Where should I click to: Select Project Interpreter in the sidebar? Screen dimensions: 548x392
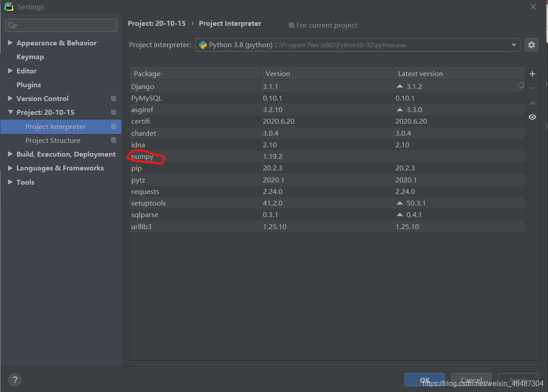(x=61, y=127)
